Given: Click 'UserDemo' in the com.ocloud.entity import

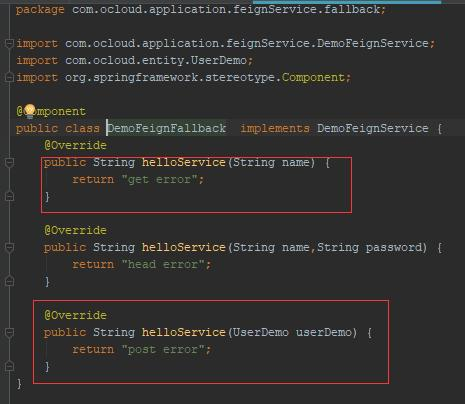Looking at the screenshot, I should [x=219, y=60].
